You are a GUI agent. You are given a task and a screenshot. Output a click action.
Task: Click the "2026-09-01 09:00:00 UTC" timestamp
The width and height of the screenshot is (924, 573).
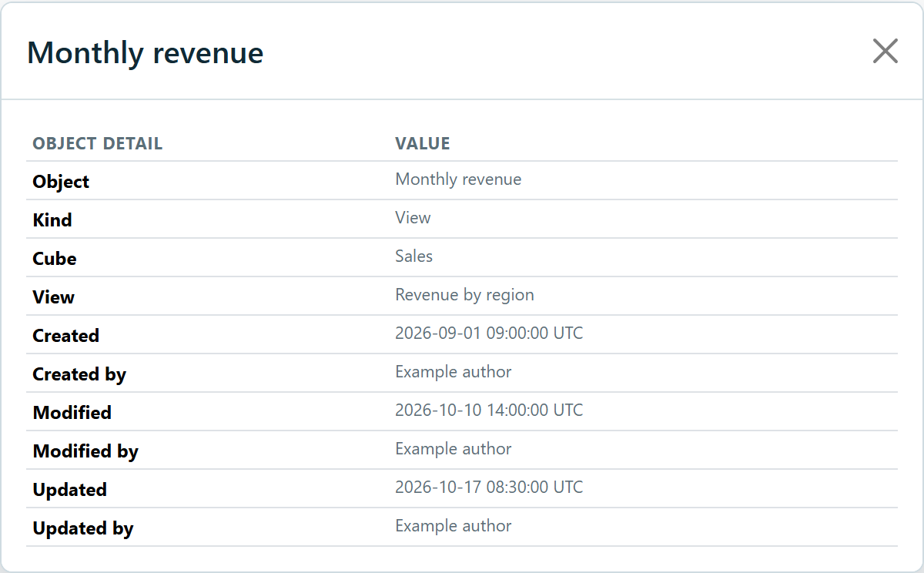(x=489, y=333)
